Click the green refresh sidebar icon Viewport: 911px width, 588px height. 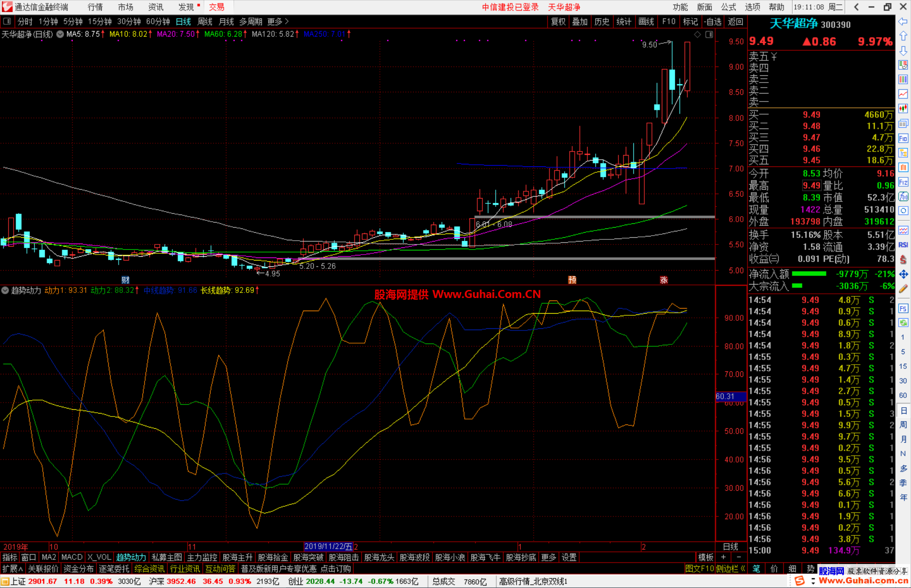pos(903,323)
